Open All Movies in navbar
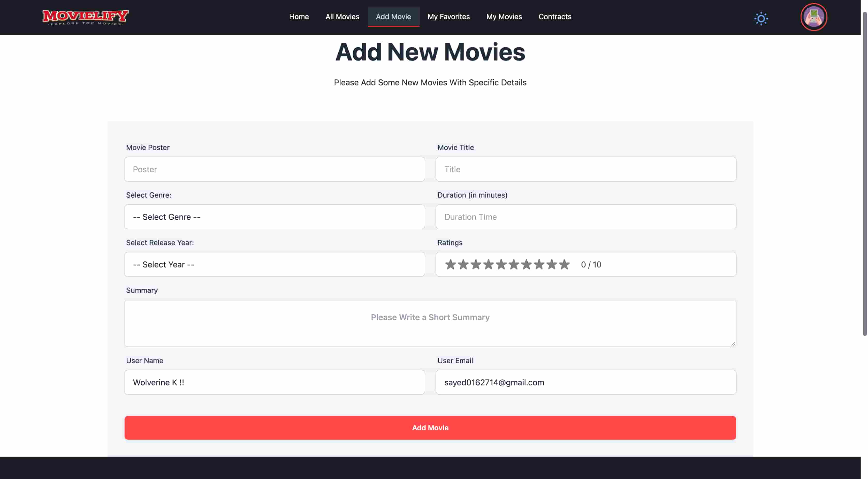Viewport: 868px width, 479px height. tap(342, 17)
